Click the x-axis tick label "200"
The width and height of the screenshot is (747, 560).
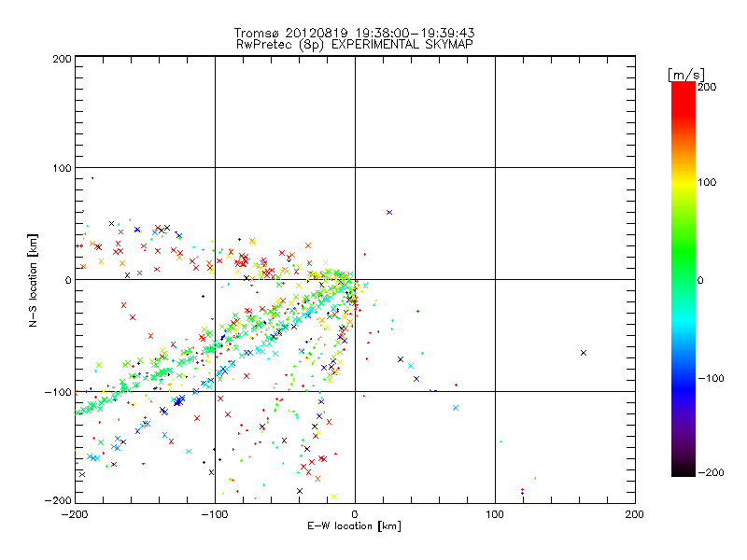click(x=635, y=514)
